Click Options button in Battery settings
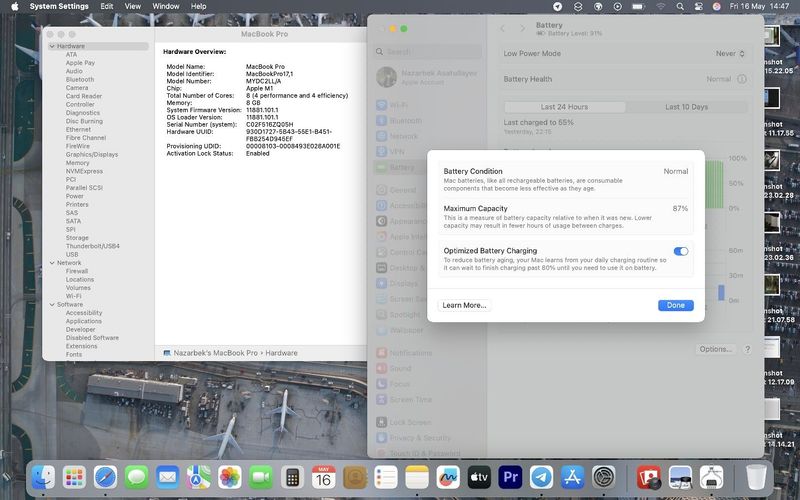Image resolution: width=800 pixels, height=500 pixels. 715,349
